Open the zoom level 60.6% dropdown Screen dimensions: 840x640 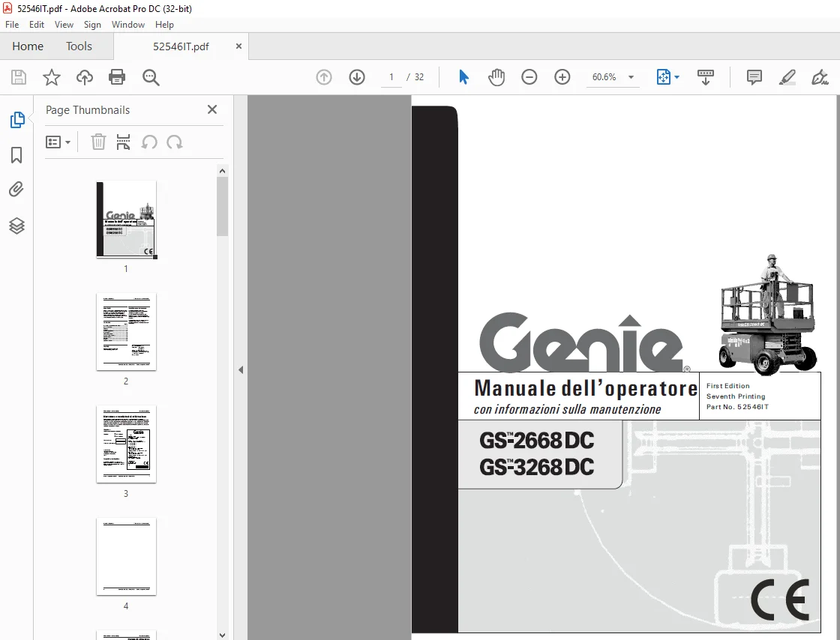point(631,77)
